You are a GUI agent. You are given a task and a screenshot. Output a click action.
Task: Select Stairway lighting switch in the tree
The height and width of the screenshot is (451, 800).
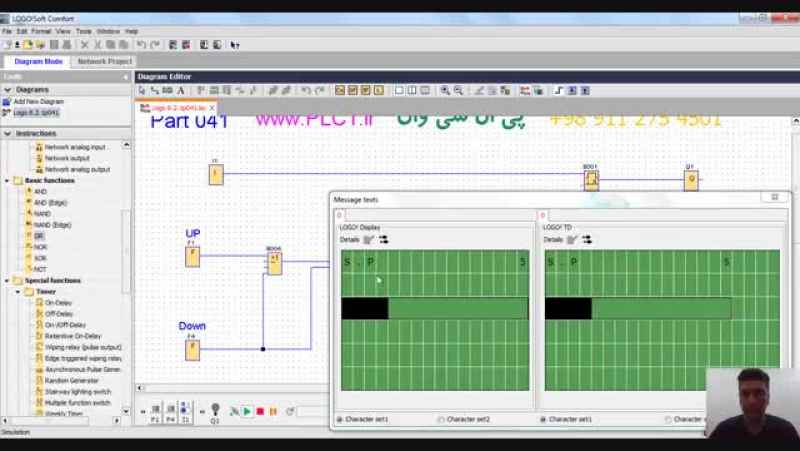pyautogui.click(x=78, y=392)
